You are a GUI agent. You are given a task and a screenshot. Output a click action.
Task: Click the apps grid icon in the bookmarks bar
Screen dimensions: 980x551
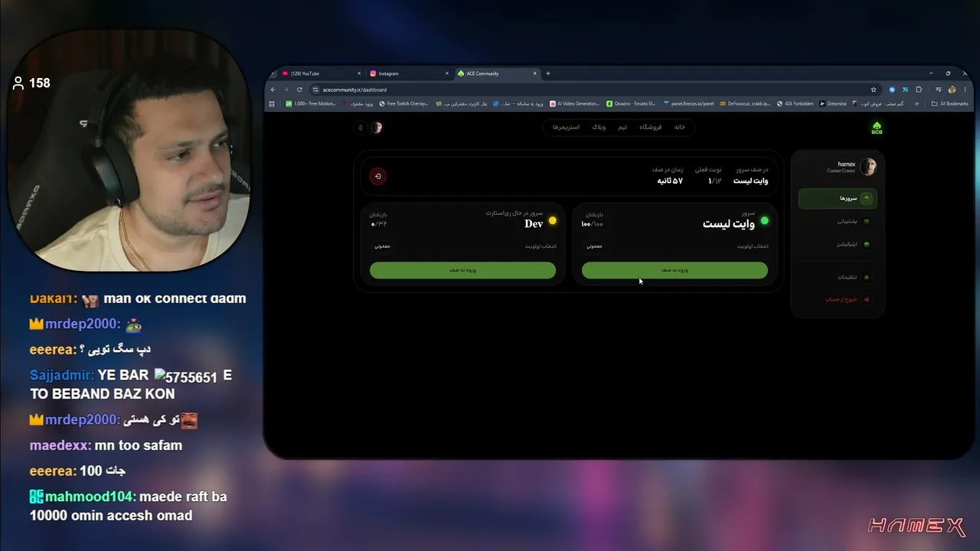272,103
